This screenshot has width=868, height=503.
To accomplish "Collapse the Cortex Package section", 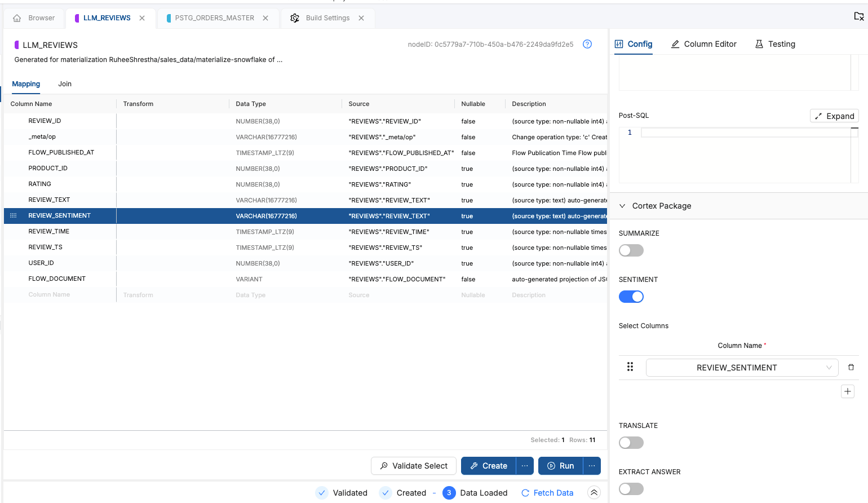I will [622, 206].
